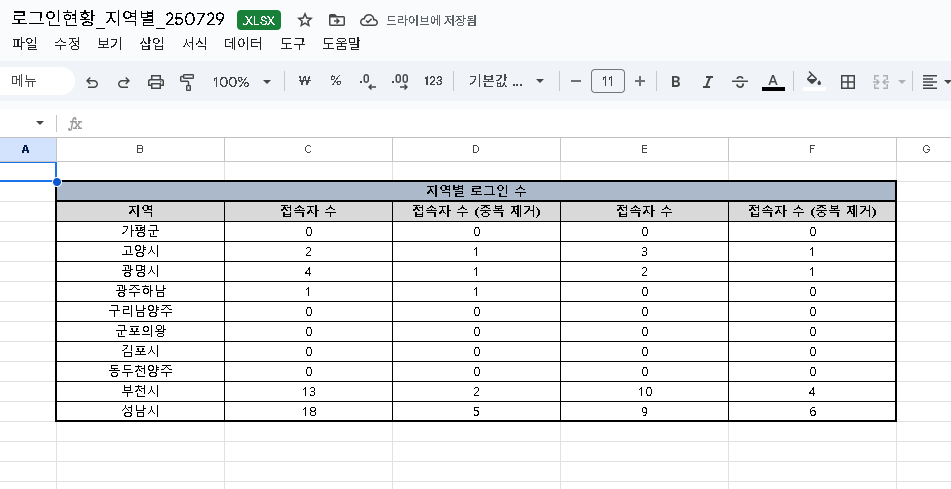Toggle bold formatting
Viewport: 951px width, 489px height.
675,82
